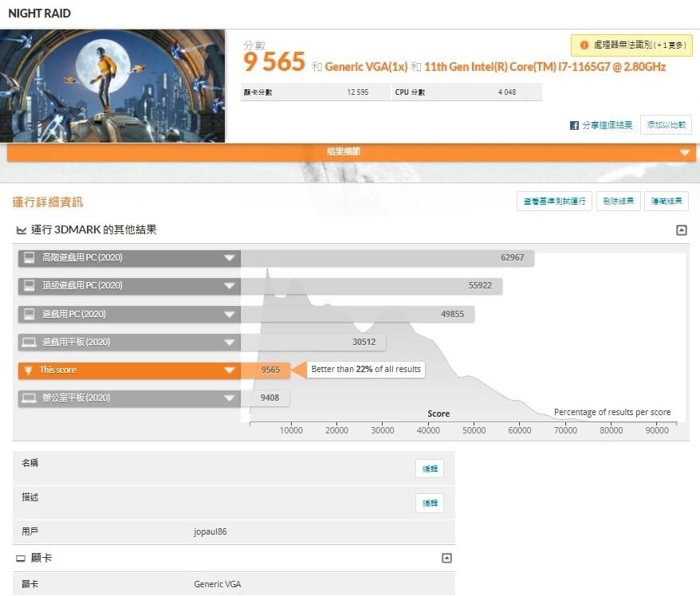
Task: Click the 刪除結果 button
Action: coord(619,202)
